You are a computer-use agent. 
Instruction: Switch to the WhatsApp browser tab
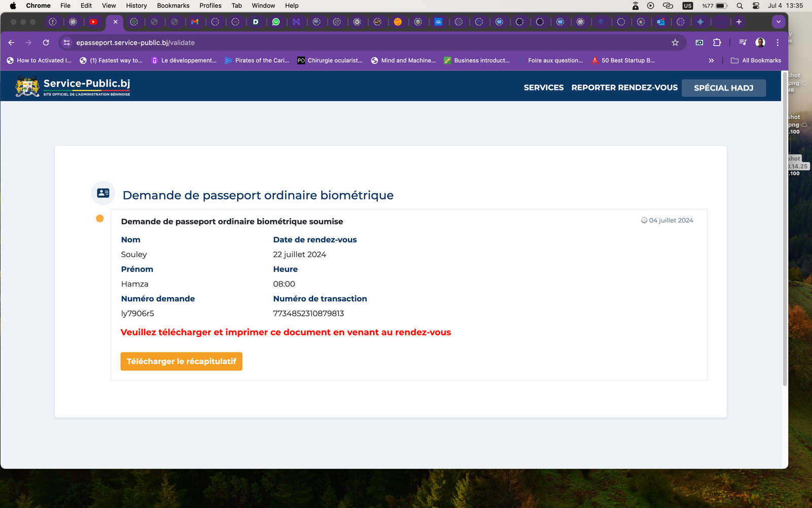click(x=276, y=22)
